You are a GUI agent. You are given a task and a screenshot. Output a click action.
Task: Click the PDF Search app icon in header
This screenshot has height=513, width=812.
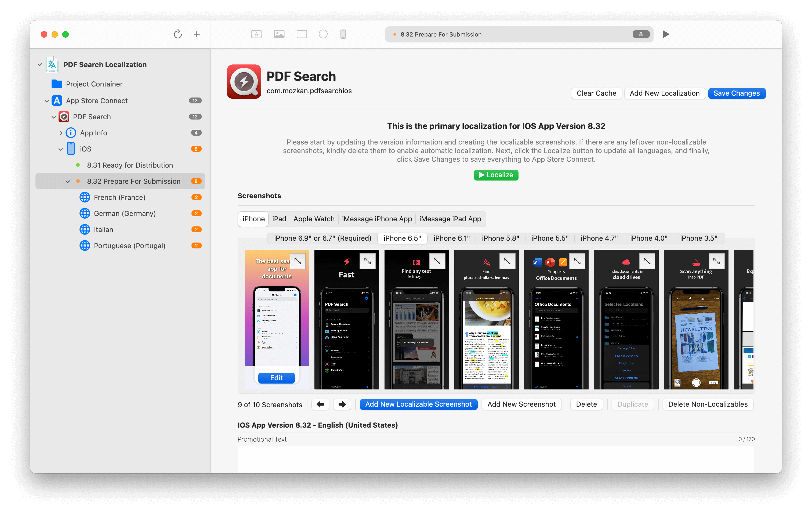point(244,82)
